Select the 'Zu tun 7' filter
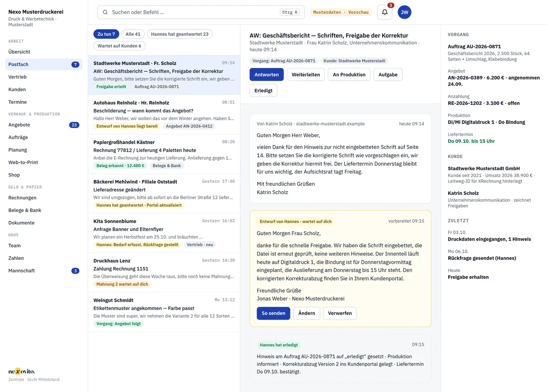The width and height of the screenshot is (547, 392). (x=106, y=34)
